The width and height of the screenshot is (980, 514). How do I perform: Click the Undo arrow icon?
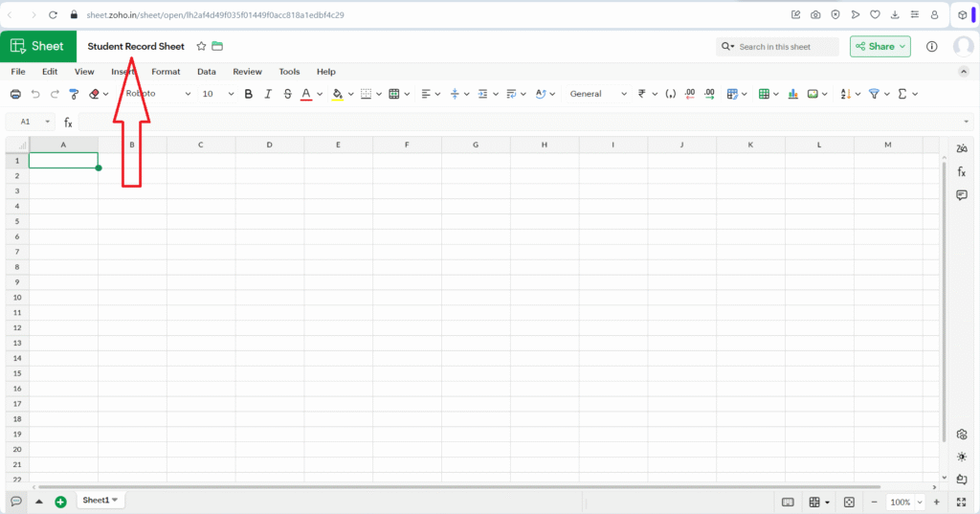click(x=35, y=94)
